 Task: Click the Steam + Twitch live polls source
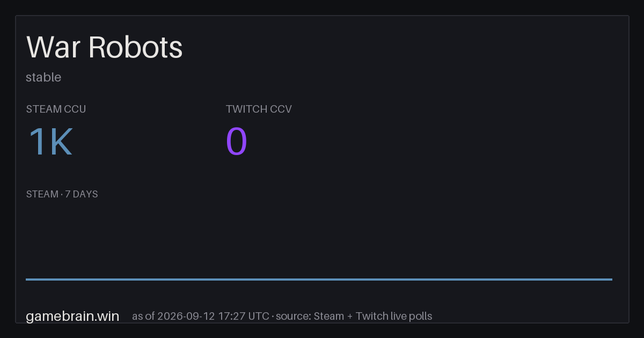point(373,316)
